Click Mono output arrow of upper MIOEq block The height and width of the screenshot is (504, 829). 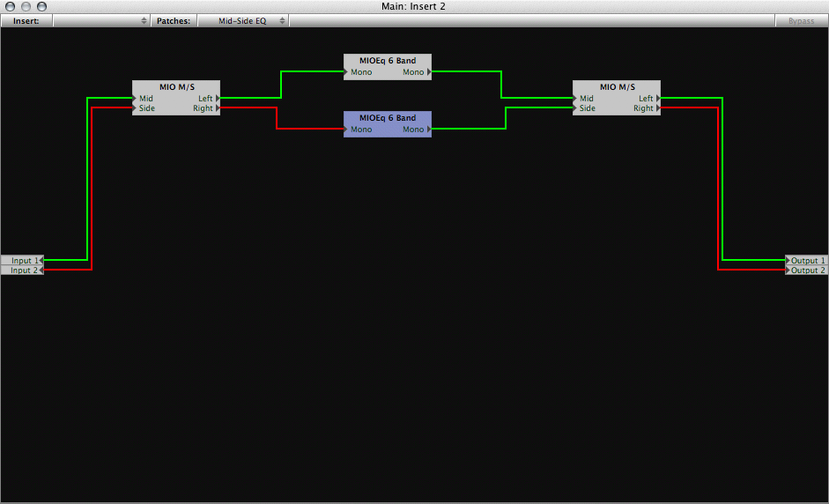429,72
